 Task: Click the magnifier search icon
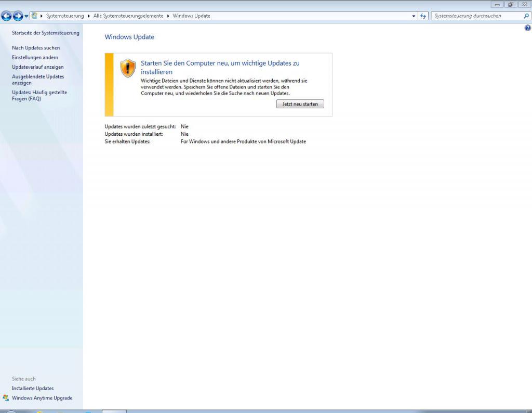point(526,16)
